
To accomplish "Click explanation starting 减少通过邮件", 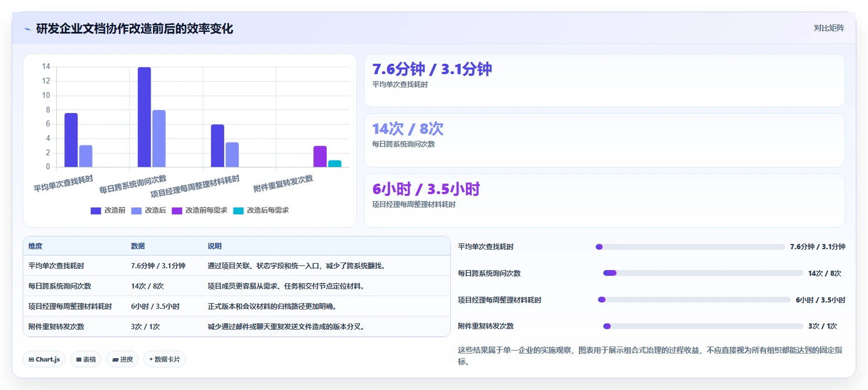I will (x=287, y=327).
